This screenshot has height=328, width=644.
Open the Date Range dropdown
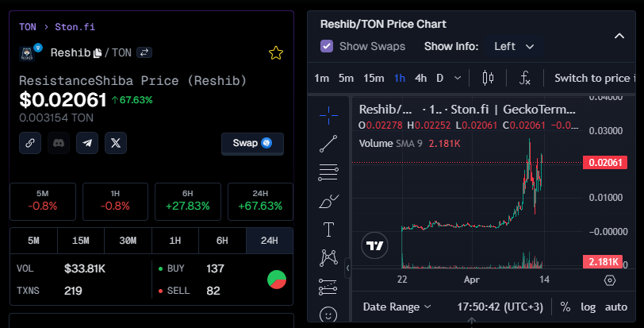point(397,307)
